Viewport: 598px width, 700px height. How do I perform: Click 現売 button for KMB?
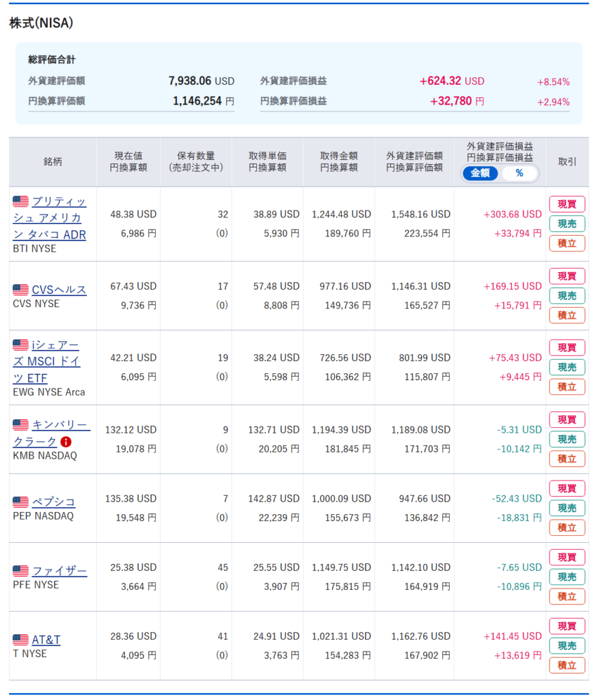[567, 440]
